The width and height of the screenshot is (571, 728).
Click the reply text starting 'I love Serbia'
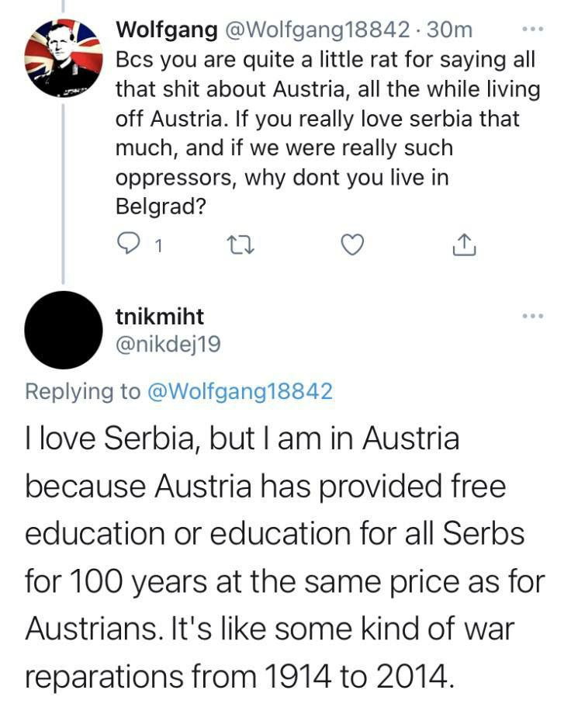284,556
